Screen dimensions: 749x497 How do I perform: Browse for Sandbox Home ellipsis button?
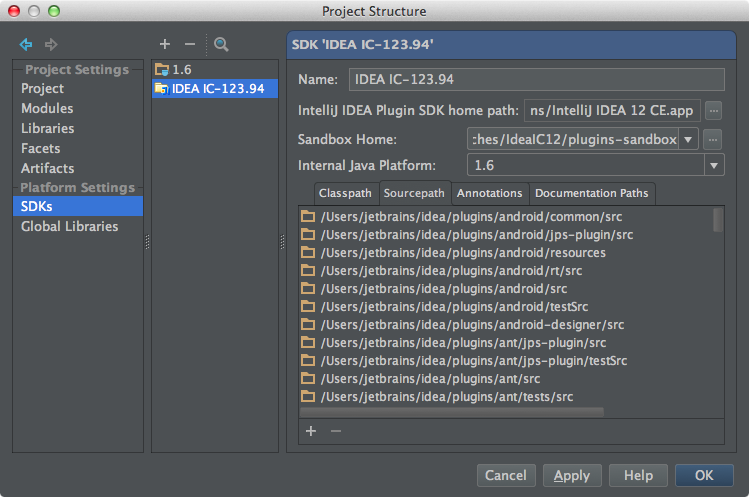pos(713,139)
